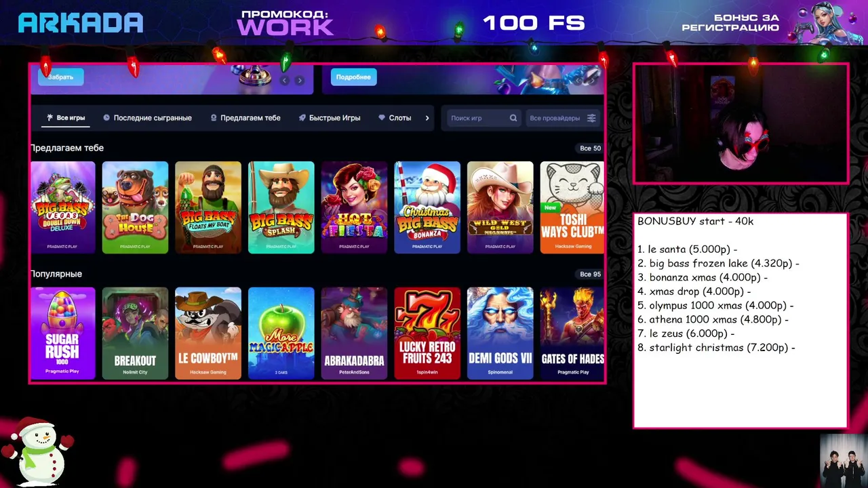Click the "BONUSBUY start - 40k" heading
Viewport: 868px width, 488px height.
[695, 222]
